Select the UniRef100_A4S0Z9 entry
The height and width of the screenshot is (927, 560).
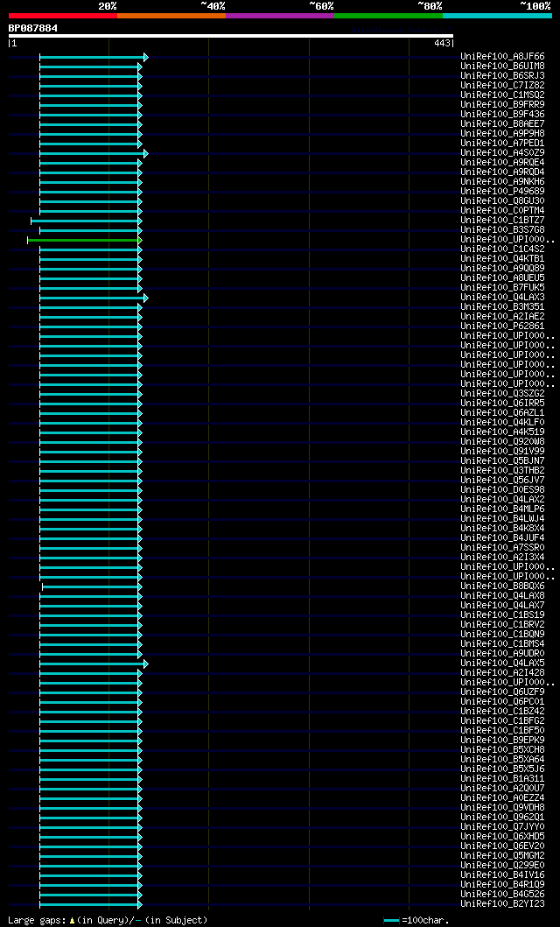click(x=503, y=153)
